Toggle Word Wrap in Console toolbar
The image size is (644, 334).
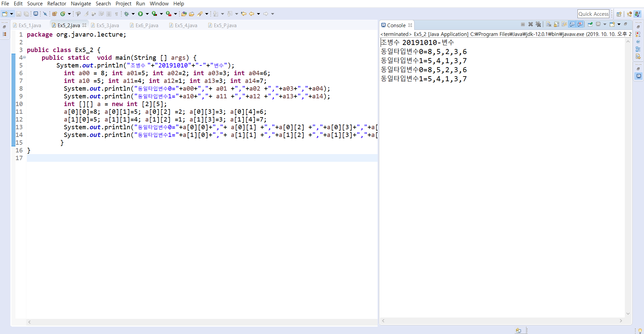tap(564, 24)
